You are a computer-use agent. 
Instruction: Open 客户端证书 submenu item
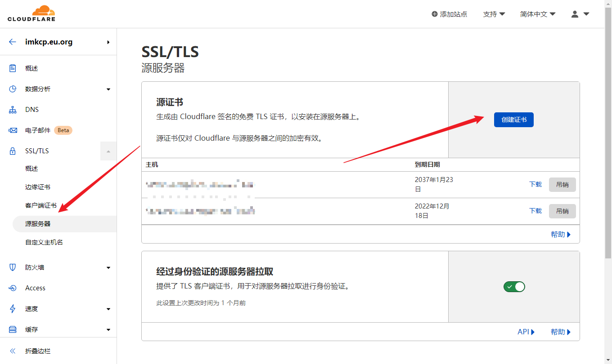pos(41,205)
